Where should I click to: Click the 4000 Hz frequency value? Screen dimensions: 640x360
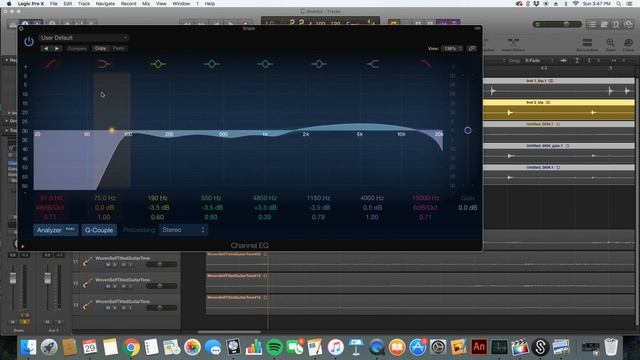pyautogui.click(x=372, y=198)
